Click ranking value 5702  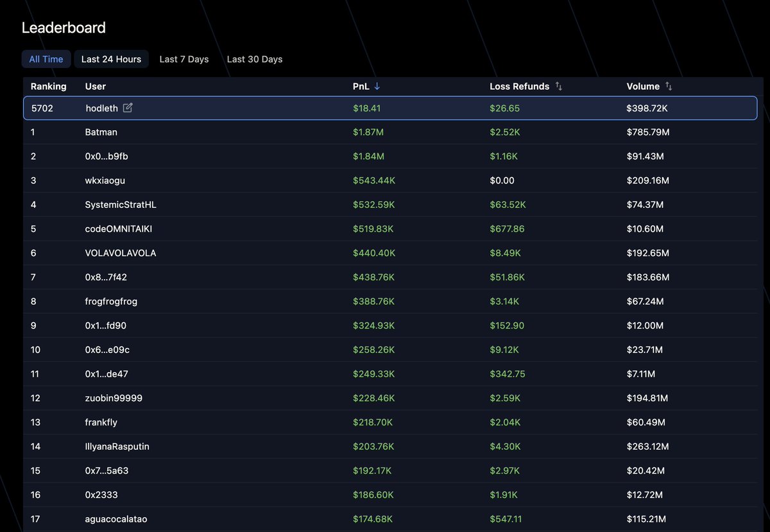click(42, 108)
